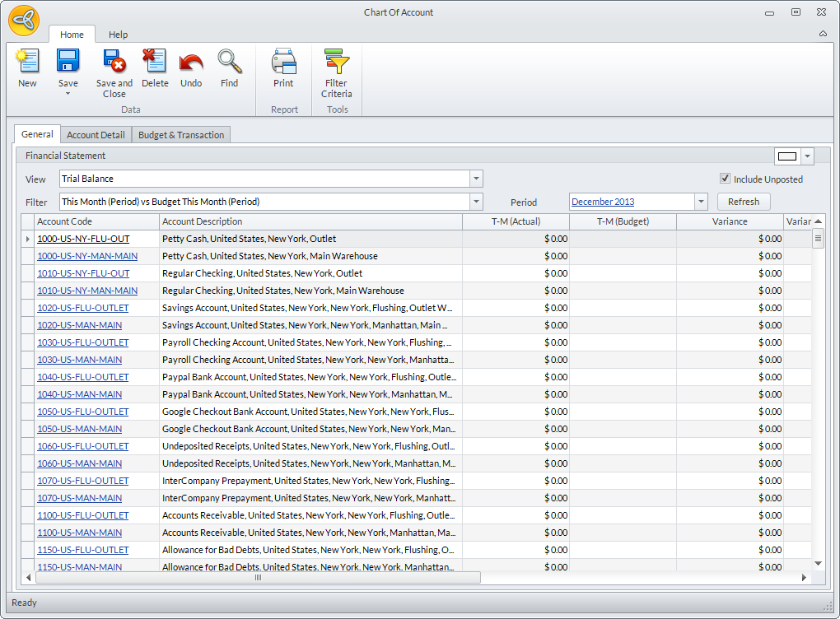Switch to the Account Detail tab
Image resolution: width=840 pixels, height=619 pixels.
(x=96, y=135)
